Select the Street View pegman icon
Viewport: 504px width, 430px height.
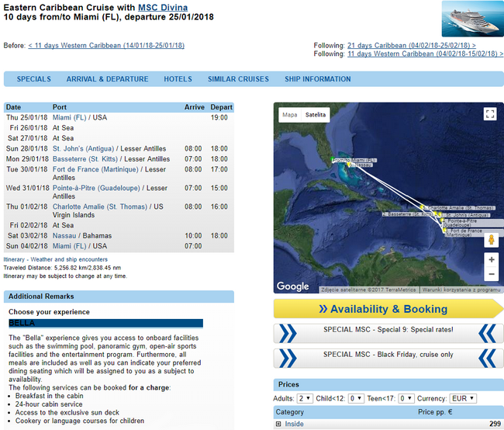point(491,240)
